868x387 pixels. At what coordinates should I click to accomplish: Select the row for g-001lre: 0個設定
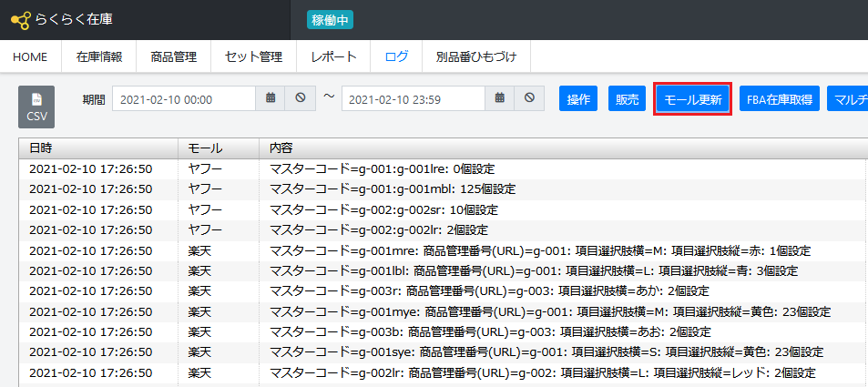pos(443,168)
